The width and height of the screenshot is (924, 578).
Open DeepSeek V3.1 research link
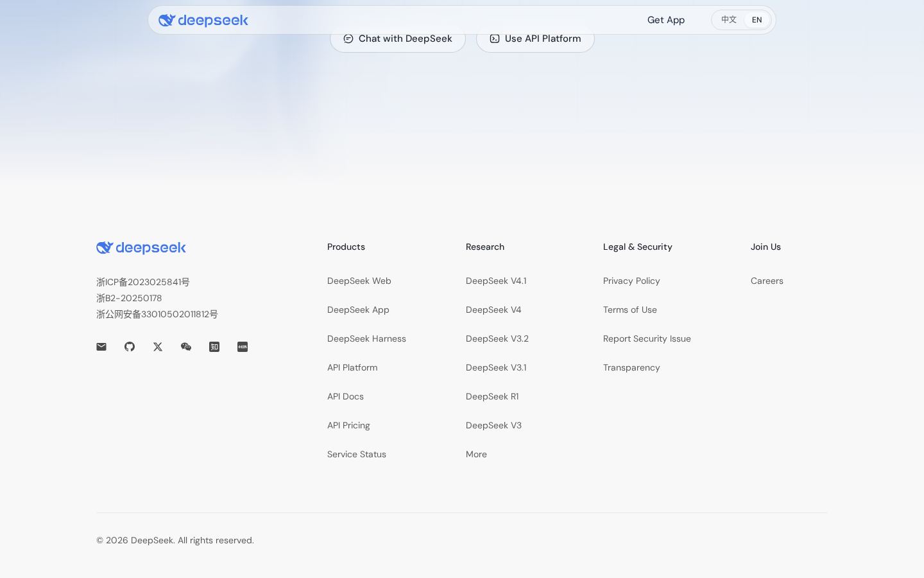[496, 367]
